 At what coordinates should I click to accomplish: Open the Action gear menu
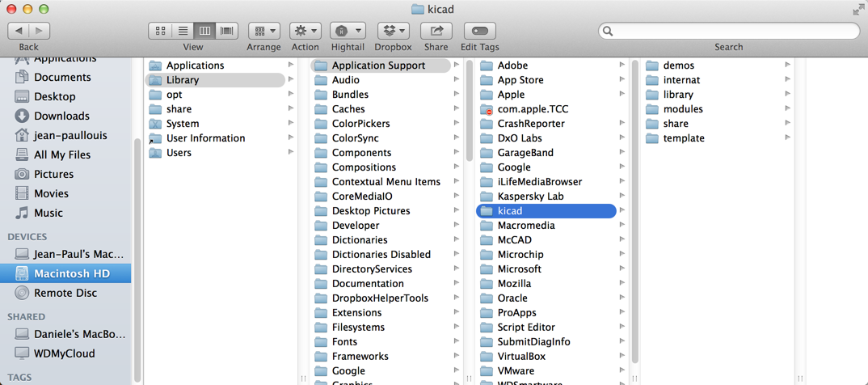pyautogui.click(x=305, y=31)
